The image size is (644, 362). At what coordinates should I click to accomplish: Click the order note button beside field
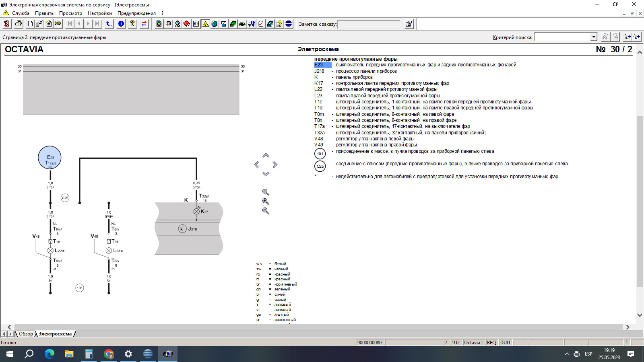[x=409, y=24]
